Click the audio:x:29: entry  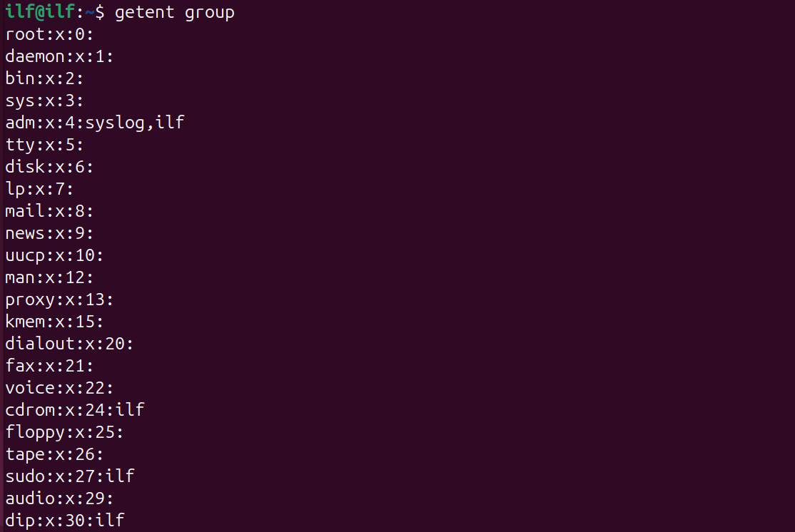point(59,498)
